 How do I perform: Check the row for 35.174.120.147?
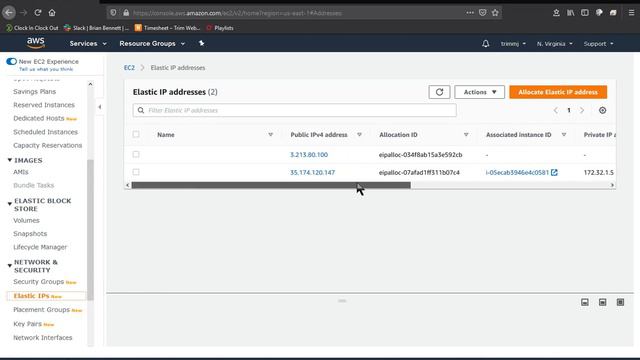[x=136, y=172]
